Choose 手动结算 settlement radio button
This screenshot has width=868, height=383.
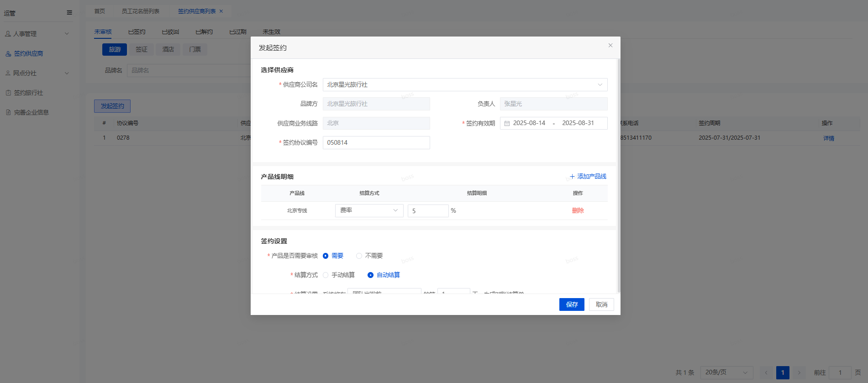(x=326, y=275)
